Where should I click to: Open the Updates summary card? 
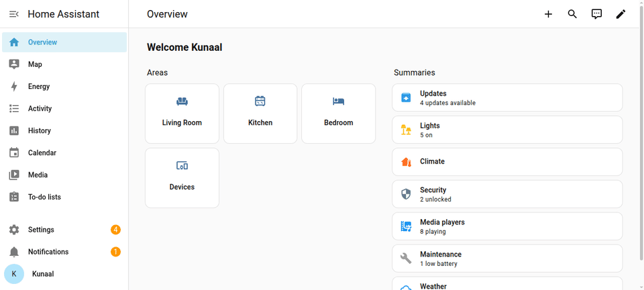(507, 98)
